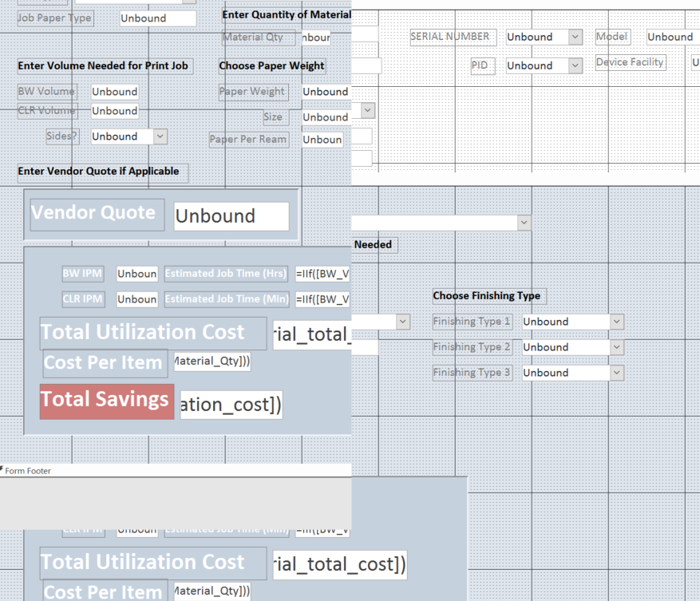Select the Model Unbound text box
This screenshot has width=700, height=601.
pos(673,37)
